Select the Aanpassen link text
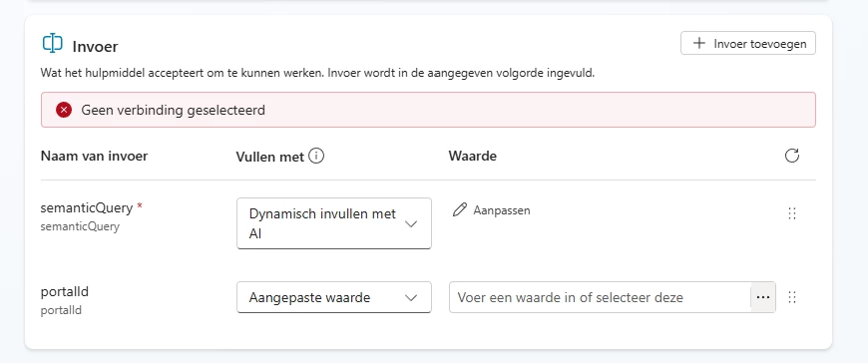 (502, 210)
